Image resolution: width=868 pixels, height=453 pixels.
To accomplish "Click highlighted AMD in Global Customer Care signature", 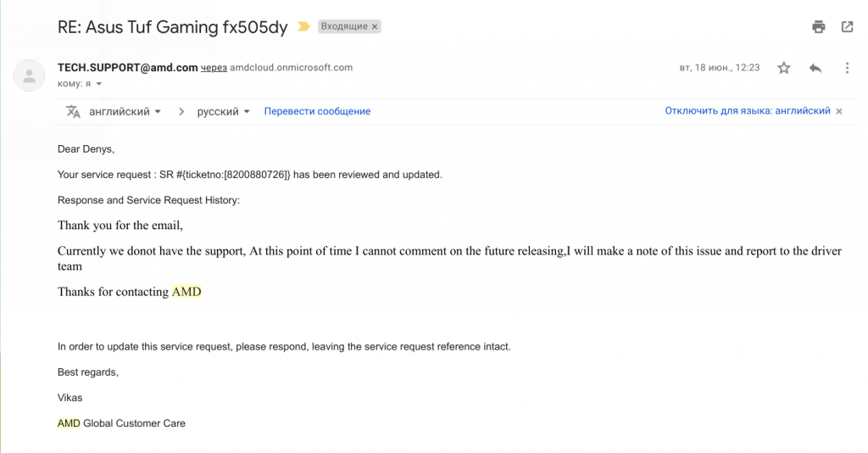I will pos(69,423).
